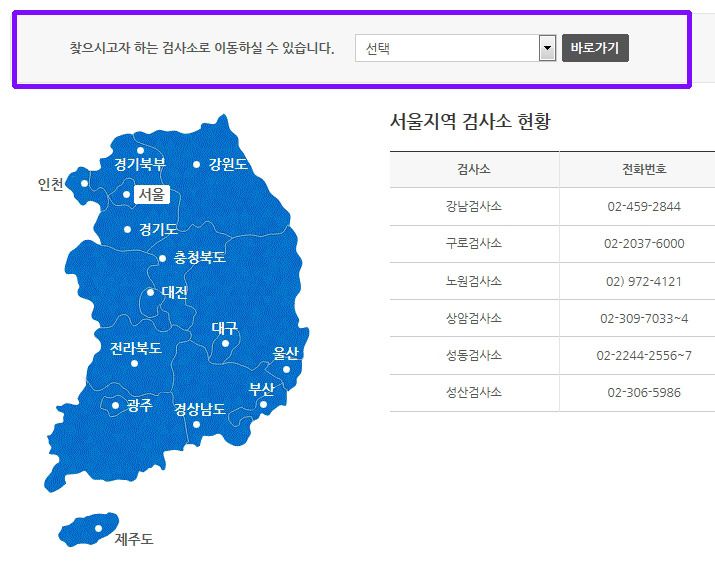Image resolution: width=715 pixels, height=570 pixels.
Task: Select 경기북부 region on the map
Action: (x=140, y=164)
